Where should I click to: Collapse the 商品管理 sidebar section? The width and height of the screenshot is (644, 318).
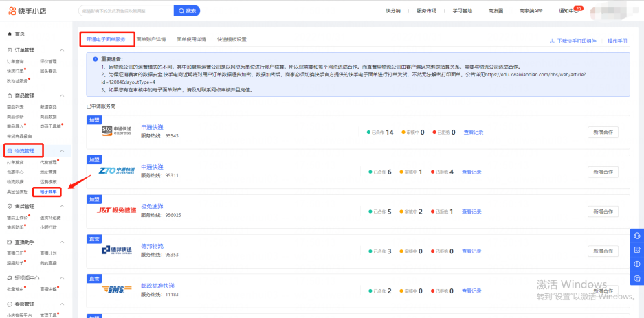63,95
